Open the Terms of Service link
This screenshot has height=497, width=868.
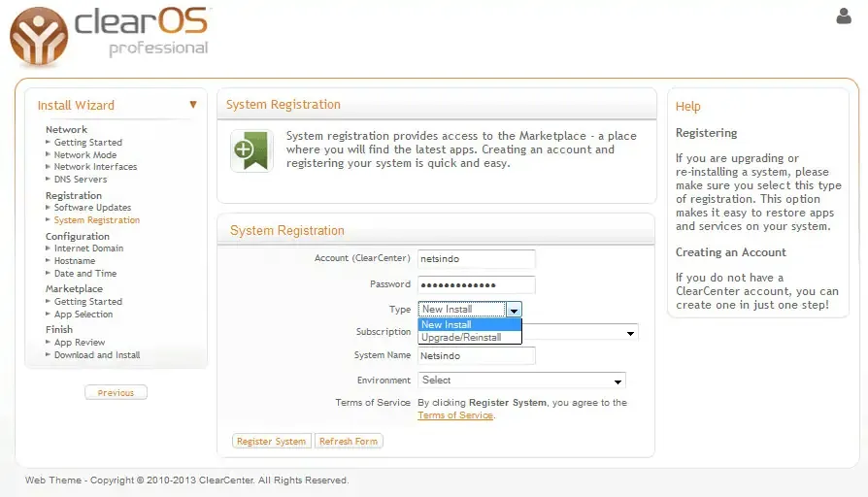point(455,415)
